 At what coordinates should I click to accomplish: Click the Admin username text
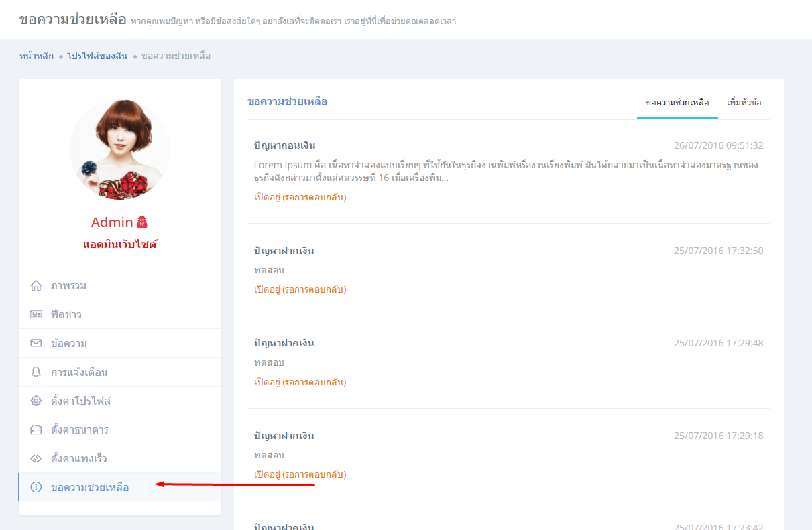(112, 222)
